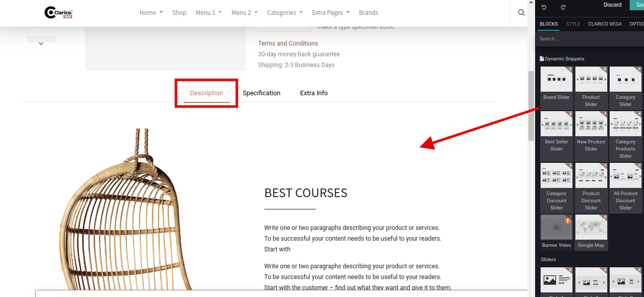The image size is (644, 297).
Task: Click the redo arrow in editor panel
Action: (x=563, y=7)
